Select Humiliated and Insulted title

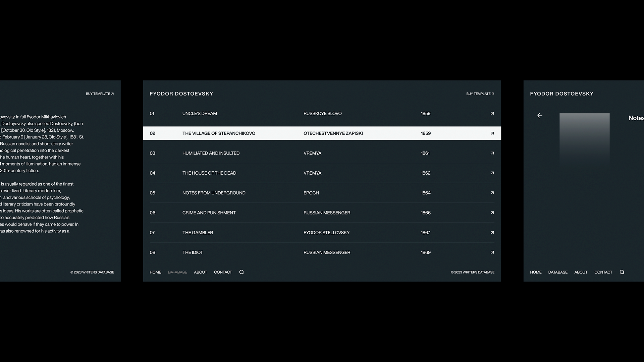point(211,153)
